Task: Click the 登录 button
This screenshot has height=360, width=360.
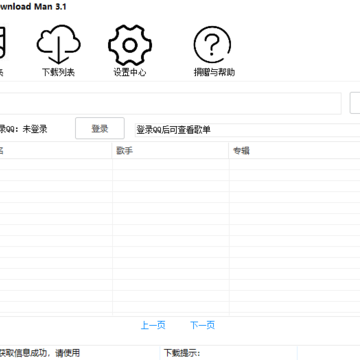Action: point(100,128)
